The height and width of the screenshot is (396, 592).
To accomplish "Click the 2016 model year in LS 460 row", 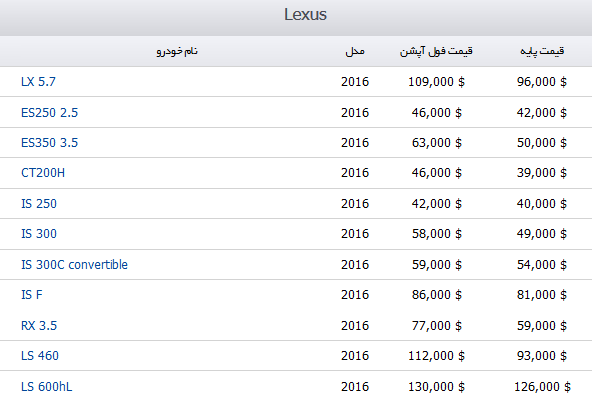I will (x=355, y=356).
